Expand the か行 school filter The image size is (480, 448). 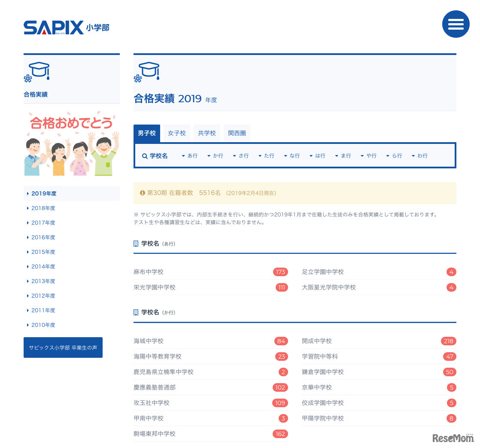(x=215, y=156)
